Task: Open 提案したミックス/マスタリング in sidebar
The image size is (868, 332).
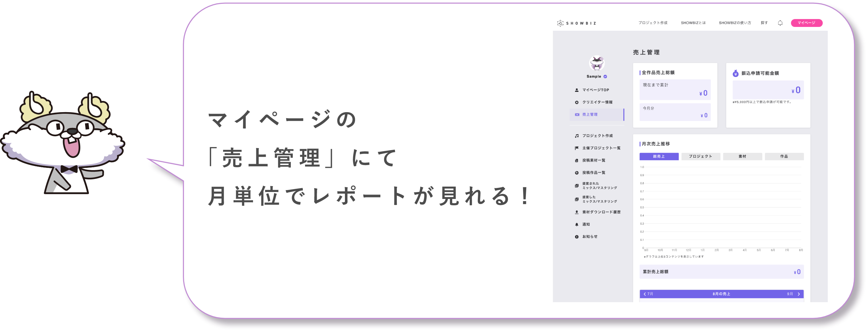Action: click(x=599, y=199)
